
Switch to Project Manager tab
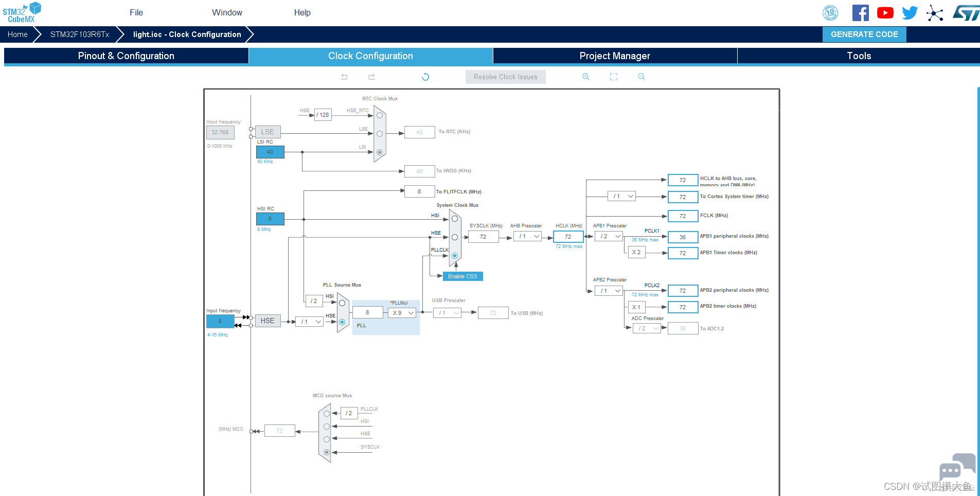pos(615,56)
